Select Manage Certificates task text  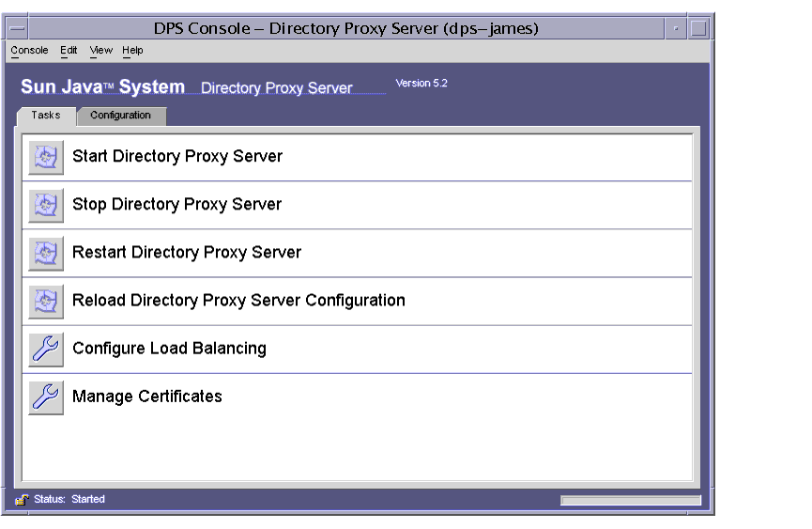147,397
